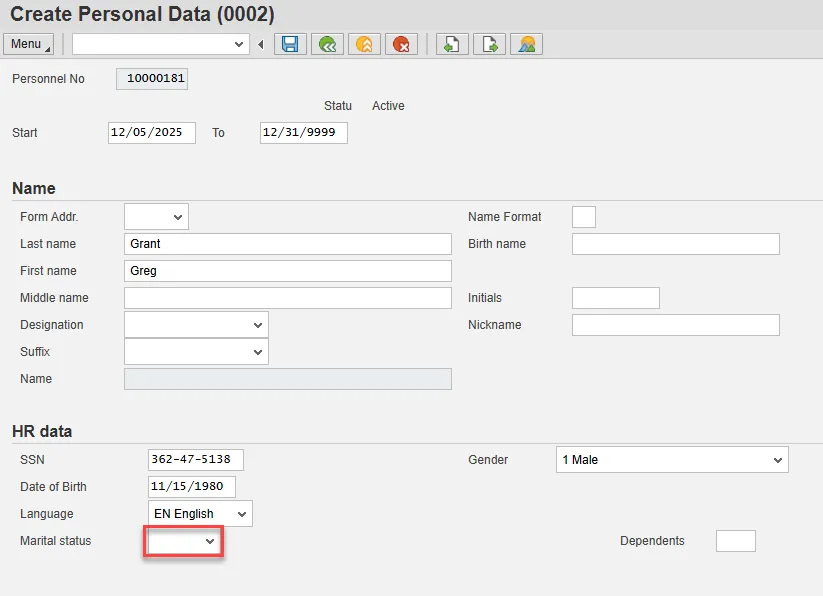This screenshot has height=596, width=823.
Task: Click the Middle name input field
Action: tap(288, 298)
